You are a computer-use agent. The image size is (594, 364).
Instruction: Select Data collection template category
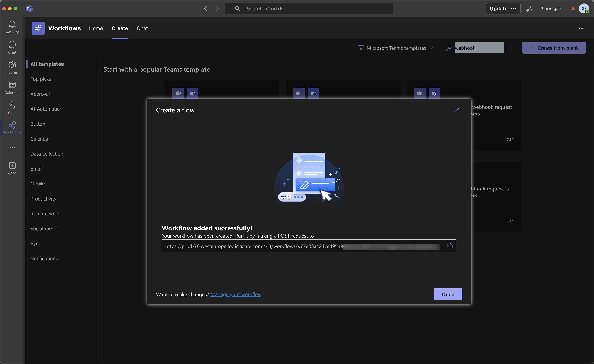[47, 154]
